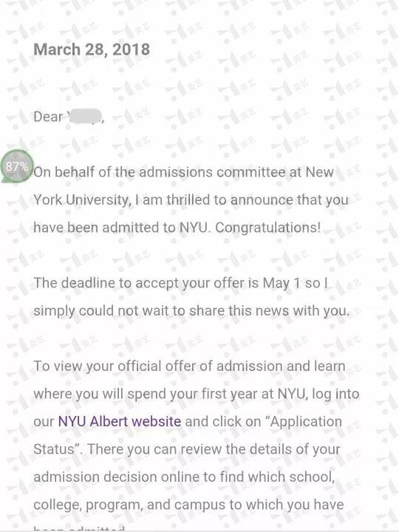Click the line 'To view your official offer'
The image size is (399, 532).
(x=189, y=366)
